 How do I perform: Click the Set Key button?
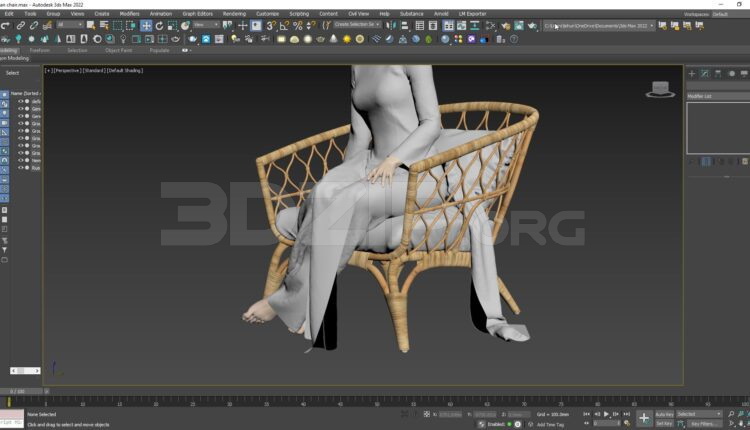click(x=664, y=424)
